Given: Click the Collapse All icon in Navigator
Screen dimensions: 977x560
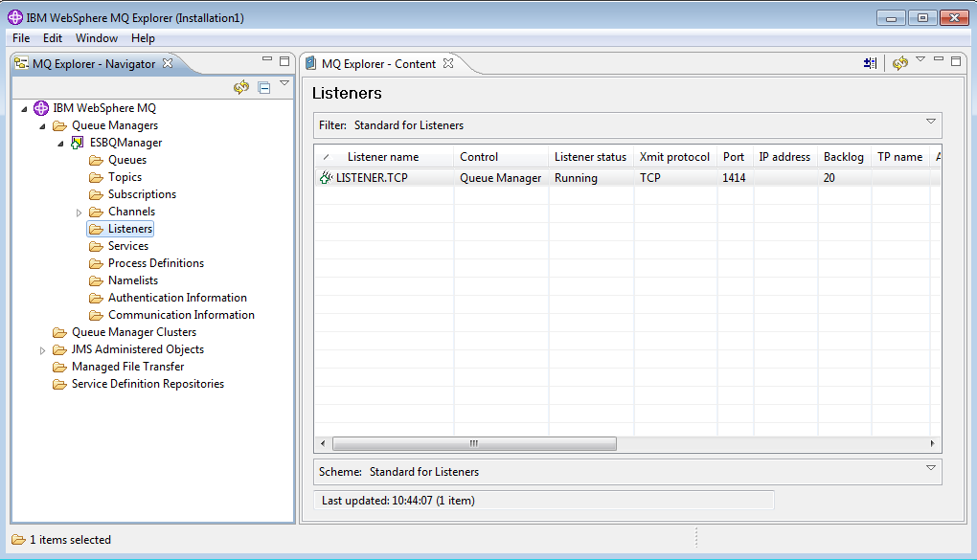Looking at the screenshot, I should [264, 88].
